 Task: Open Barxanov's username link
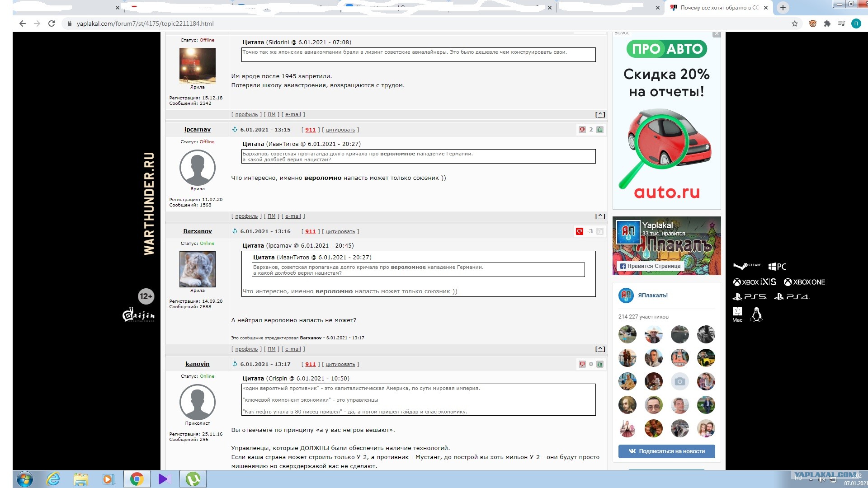click(198, 231)
